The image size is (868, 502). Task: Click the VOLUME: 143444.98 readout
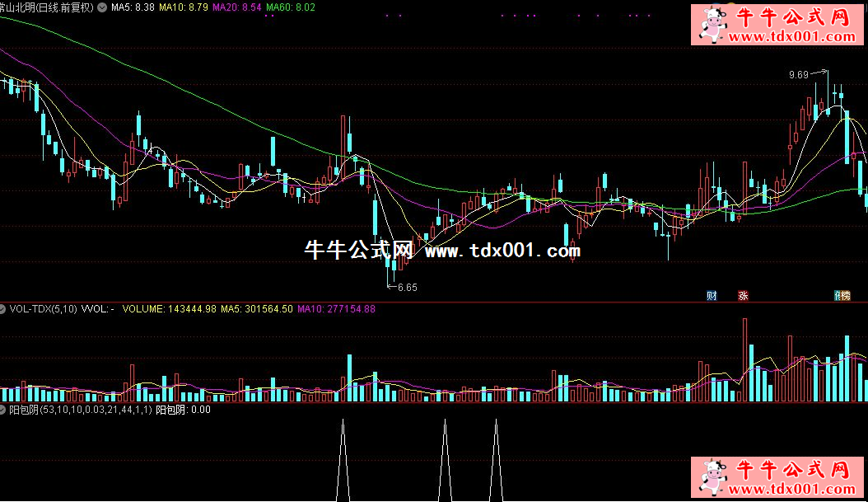(x=169, y=309)
